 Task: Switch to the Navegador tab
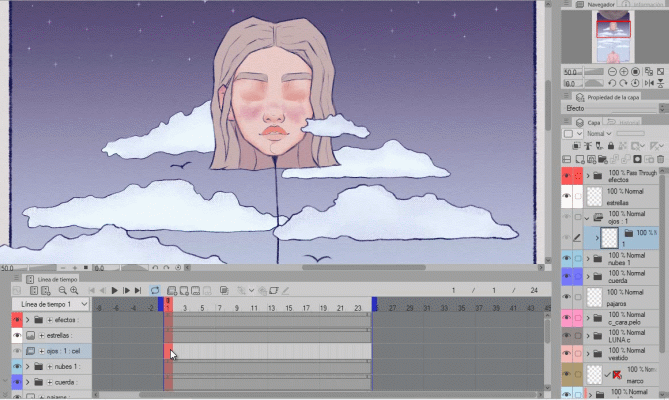tap(595, 4)
